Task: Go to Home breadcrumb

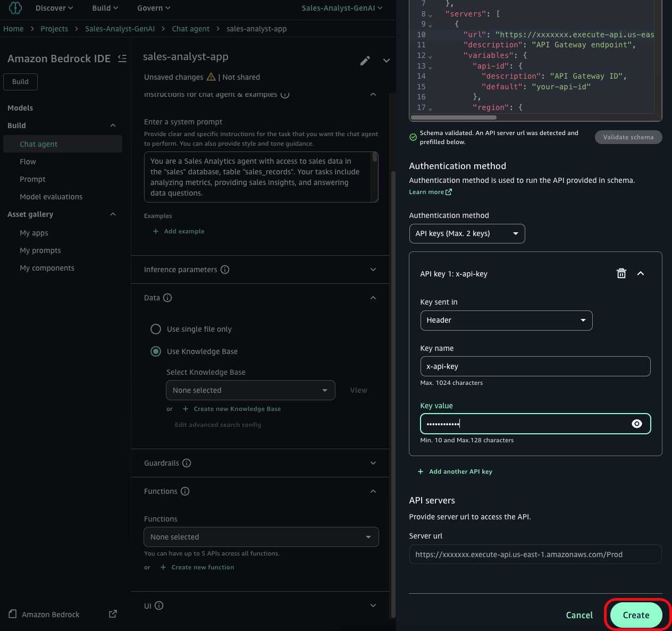Action: (x=13, y=29)
